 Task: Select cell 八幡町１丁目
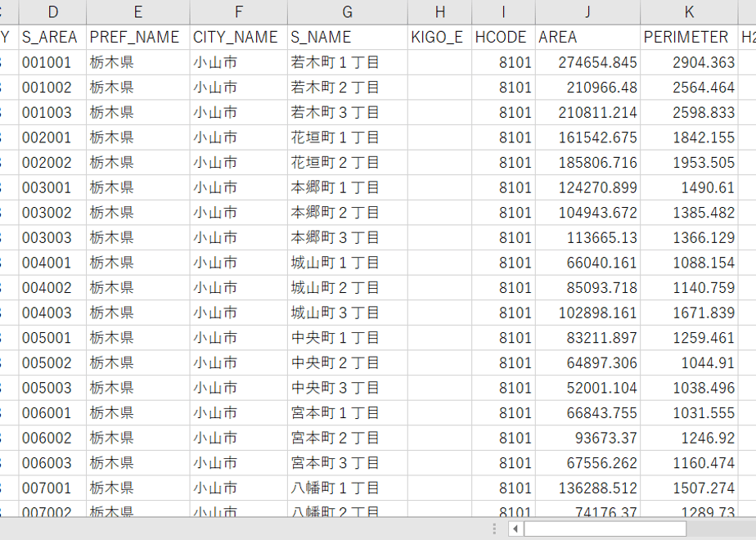(348, 488)
